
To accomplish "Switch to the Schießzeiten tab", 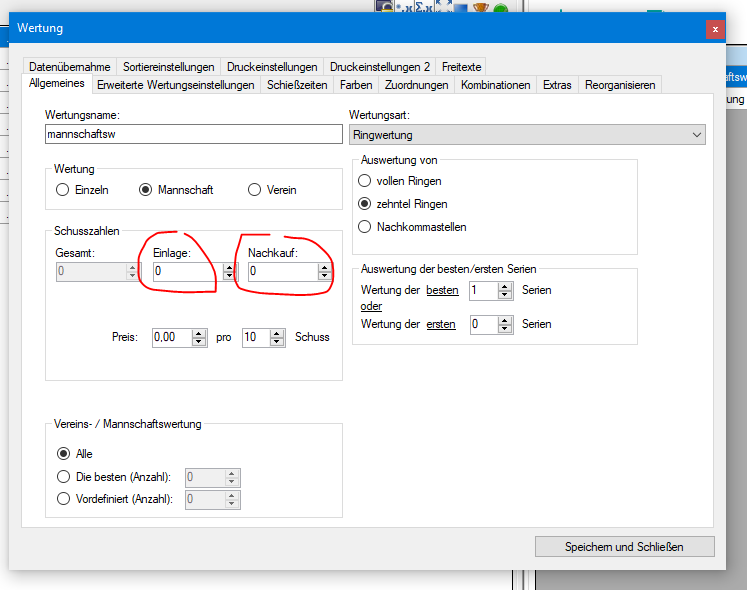I will click(297, 85).
